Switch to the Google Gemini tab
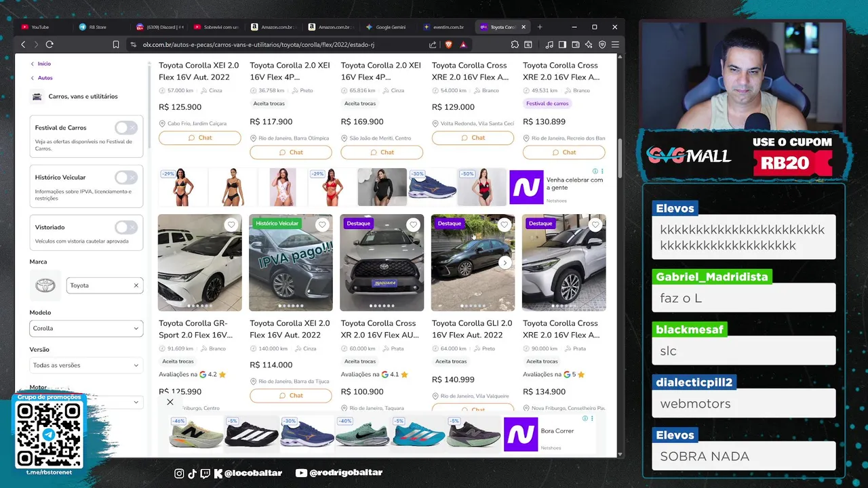The height and width of the screenshot is (488, 868). click(x=390, y=27)
